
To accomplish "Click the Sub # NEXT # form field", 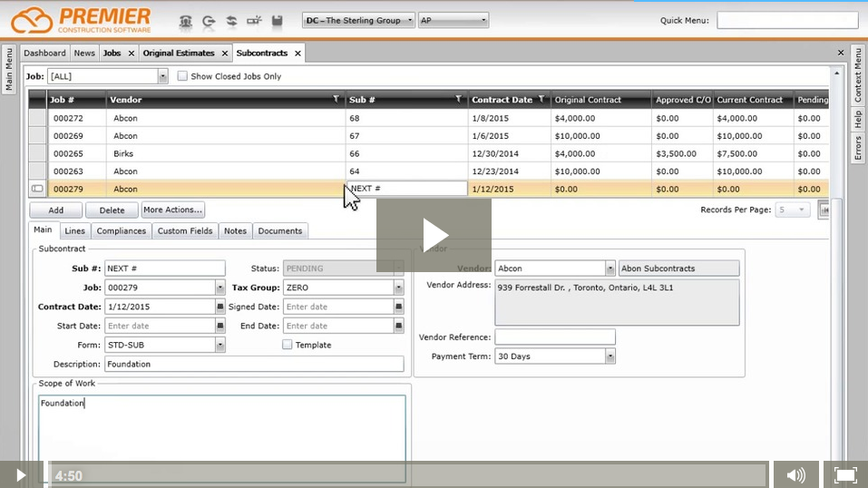I will point(165,268).
